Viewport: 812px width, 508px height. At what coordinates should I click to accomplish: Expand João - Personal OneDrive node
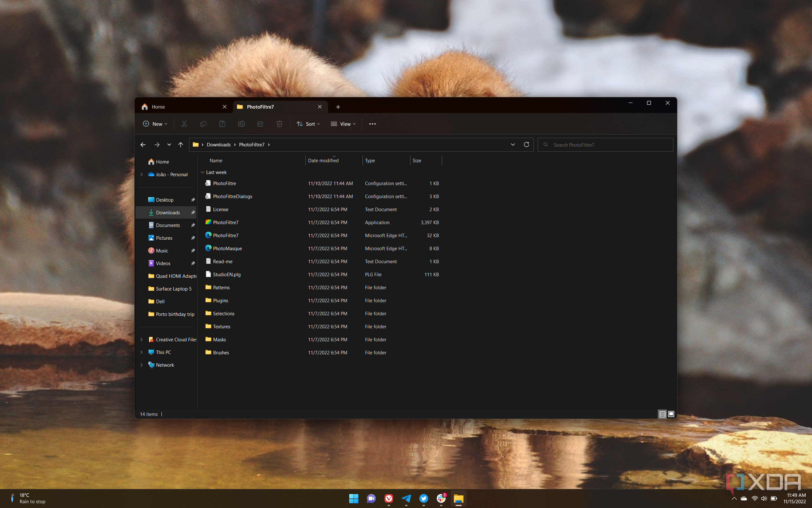click(141, 174)
